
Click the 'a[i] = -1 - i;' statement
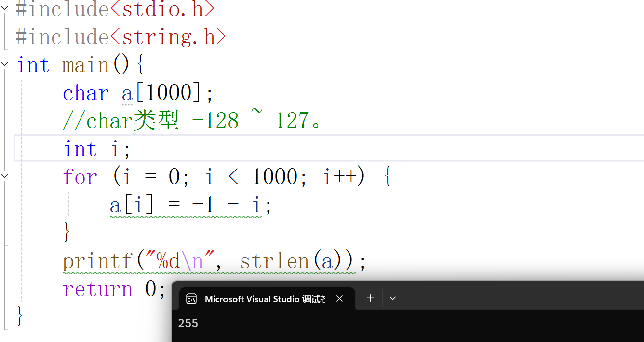[x=191, y=205]
